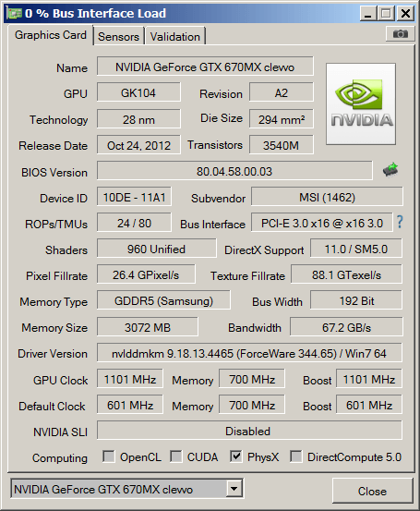Close the window with the X button
Screen dimensions: 420x511
point(405,14)
